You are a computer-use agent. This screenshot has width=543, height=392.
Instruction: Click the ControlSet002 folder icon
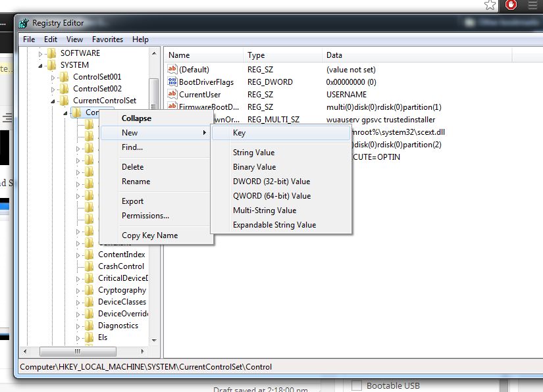coord(64,89)
